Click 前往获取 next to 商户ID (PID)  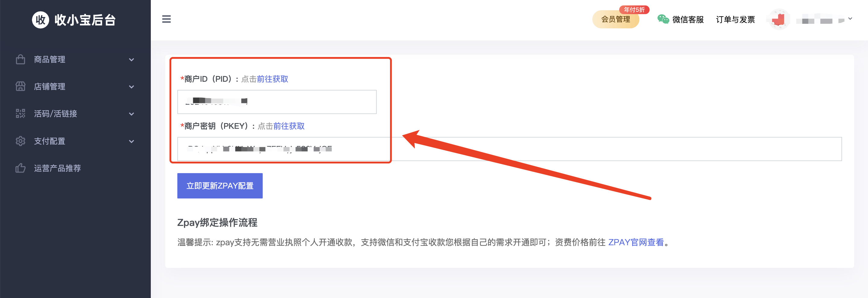click(x=272, y=79)
